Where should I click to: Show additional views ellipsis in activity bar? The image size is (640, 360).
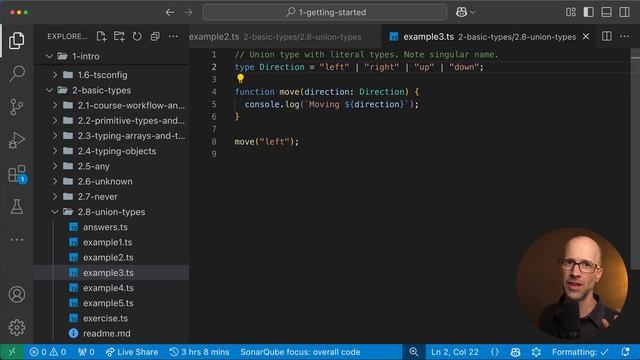[x=16, y=240]
